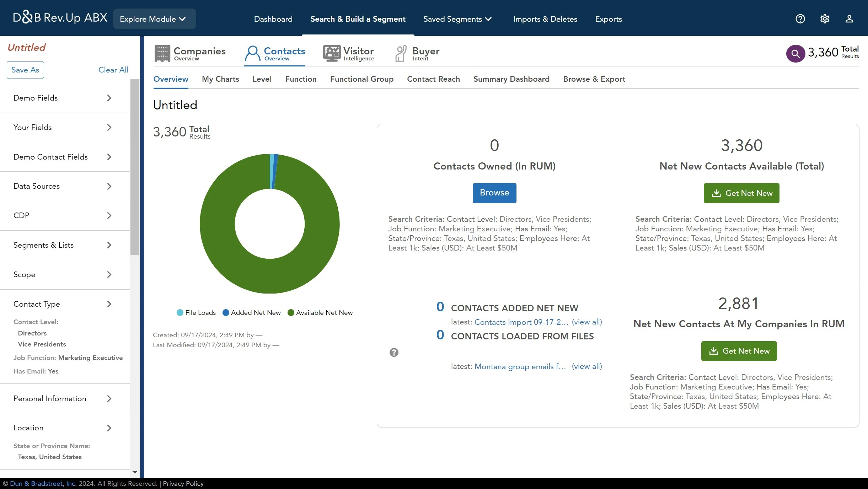Click the Vice Presidents filter value
Image resolution: width=868 pixels, height=489 pixels.
[x=42, y=344]
